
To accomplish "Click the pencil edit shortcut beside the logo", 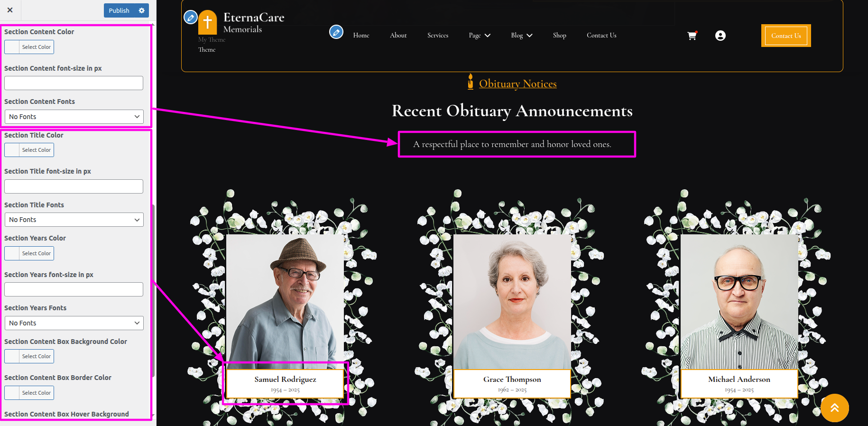I will 190,18.
